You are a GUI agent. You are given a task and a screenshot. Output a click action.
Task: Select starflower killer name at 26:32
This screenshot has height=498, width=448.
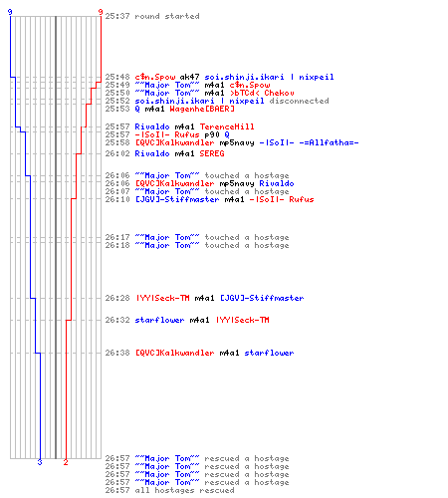tap(159, 320)
